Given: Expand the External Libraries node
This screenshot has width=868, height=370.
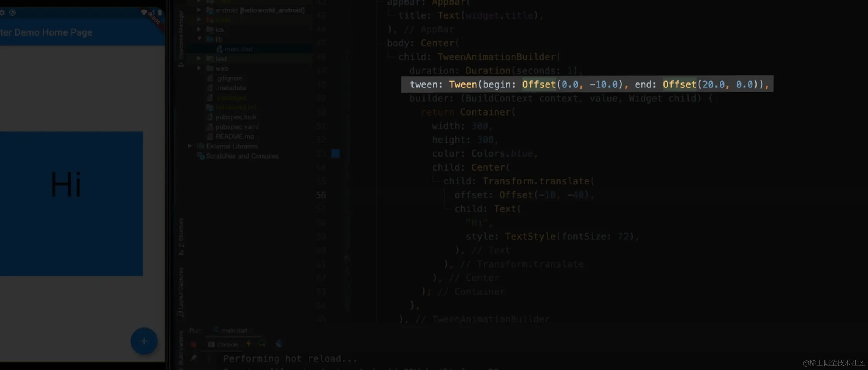Looking at the screenshot, I should (x=189, y=146).
